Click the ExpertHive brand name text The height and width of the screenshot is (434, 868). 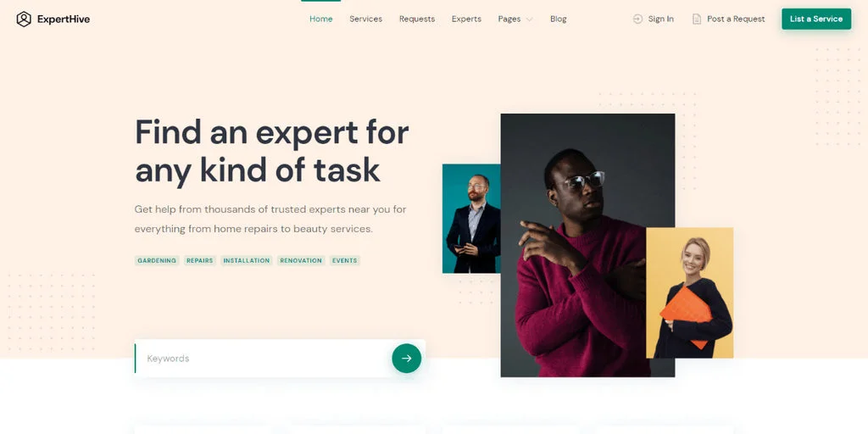coord(63,19)
